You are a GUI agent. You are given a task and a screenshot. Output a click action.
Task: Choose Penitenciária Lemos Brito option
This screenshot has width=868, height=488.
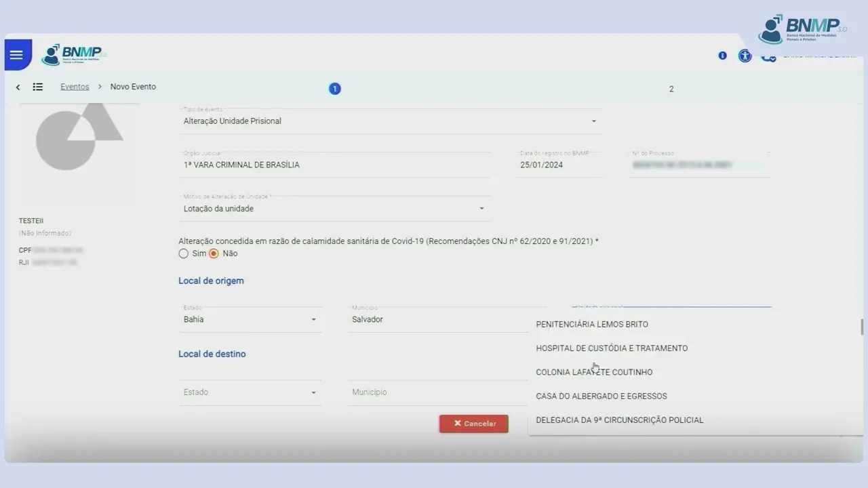[696, 324]
